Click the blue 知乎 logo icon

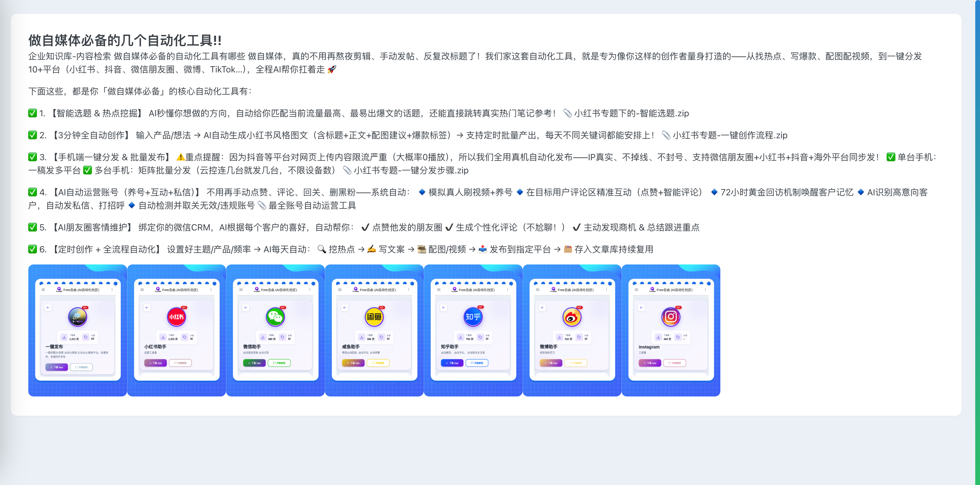click(x=473, y=317)
